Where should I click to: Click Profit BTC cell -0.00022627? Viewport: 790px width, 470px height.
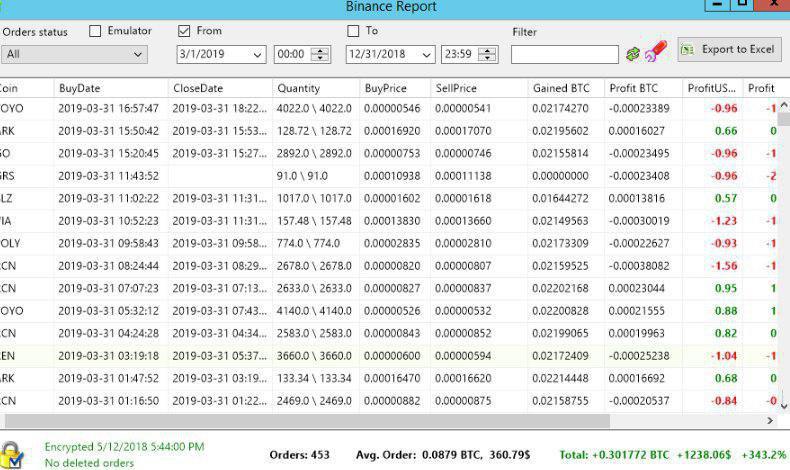click(x=639, y=243)
